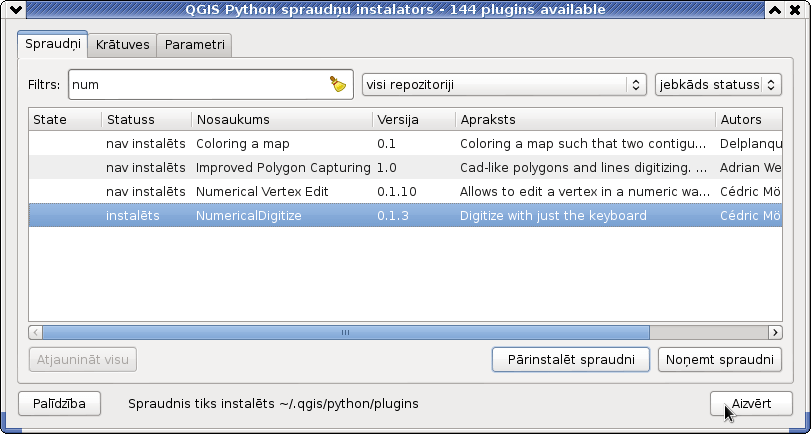Open the Parametri tab

tap(194, 45)
